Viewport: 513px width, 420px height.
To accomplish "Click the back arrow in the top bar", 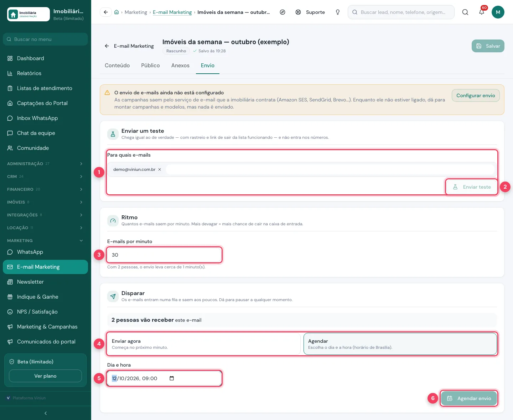I will click(x=106, y=12).
